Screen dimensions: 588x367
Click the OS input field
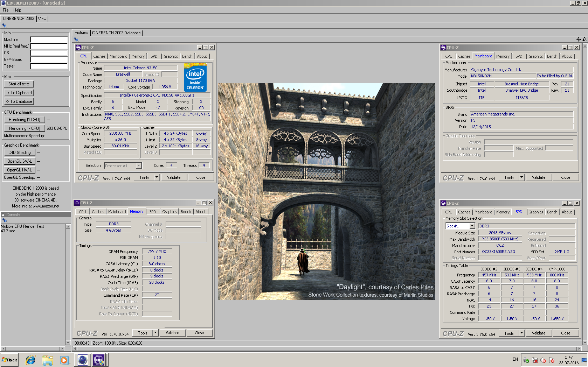(x=49, y=53)
